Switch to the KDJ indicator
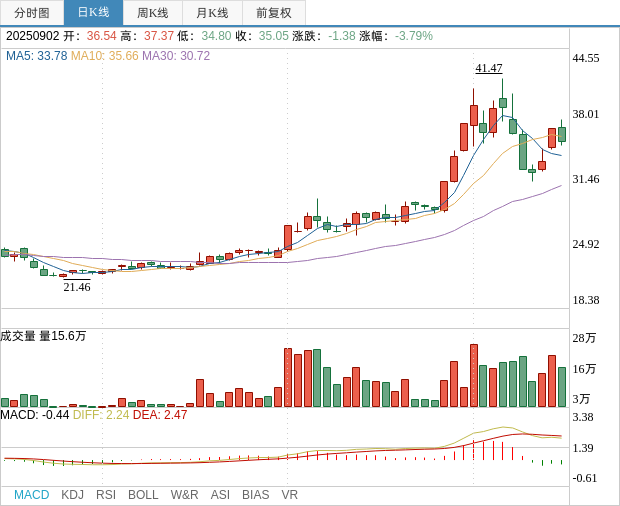Viewport: 620px width, 506px height. [72, 495]
